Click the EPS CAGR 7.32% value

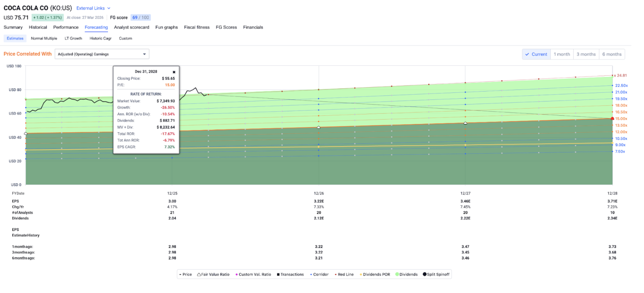click(x=170, y=147)
